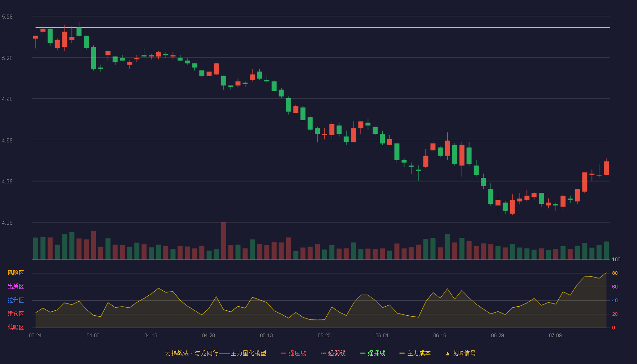Click the green horizontal support line
The width and height of the screenshot is (637, 364).
pyautogui.click(x=323, y=28)
